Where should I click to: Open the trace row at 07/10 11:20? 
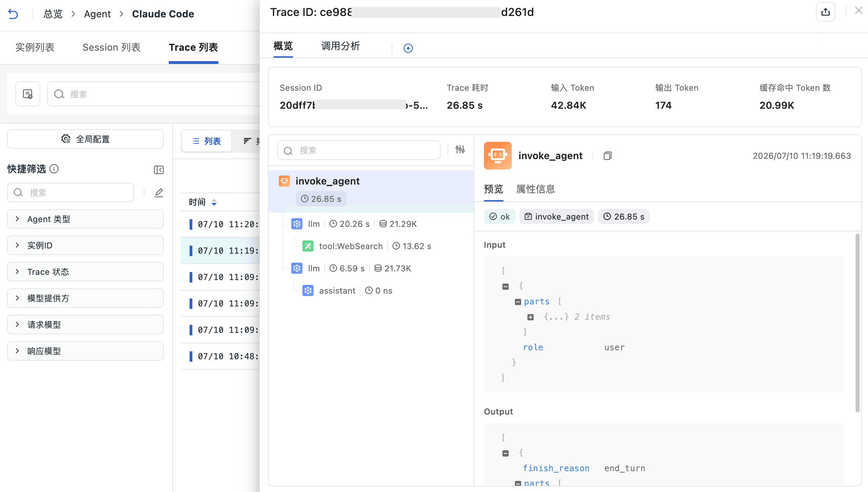coord(220,224)
